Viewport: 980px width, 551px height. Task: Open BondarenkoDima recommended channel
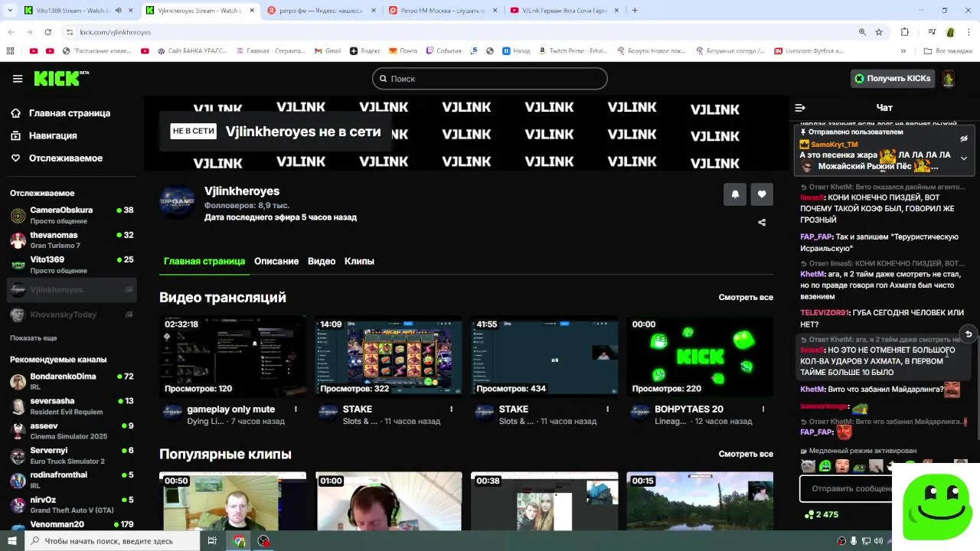[72, 381]
